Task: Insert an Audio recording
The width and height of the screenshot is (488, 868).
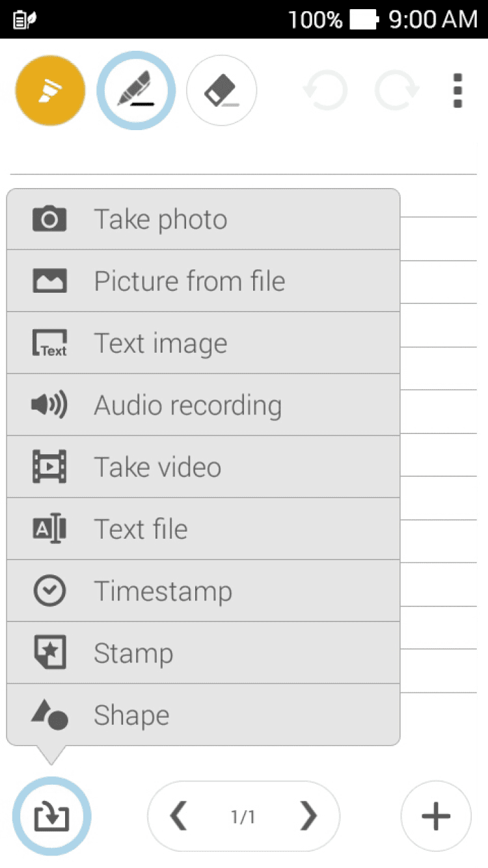Action: [x=203, y=405]
